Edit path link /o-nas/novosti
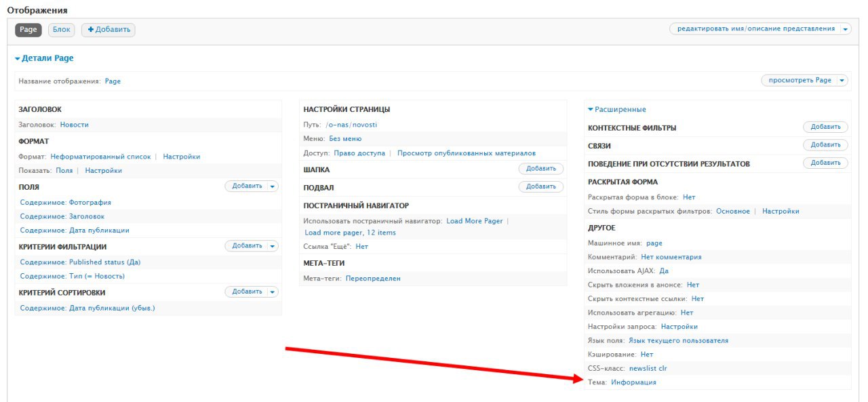Viewport: 868px width, 402px height. pyautogui.click(x=351, y=125)
